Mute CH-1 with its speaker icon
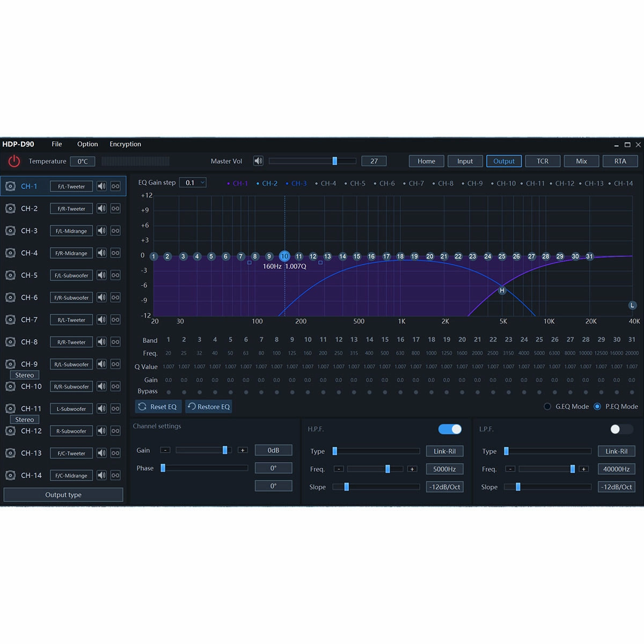644x644 pixels. 101,186
